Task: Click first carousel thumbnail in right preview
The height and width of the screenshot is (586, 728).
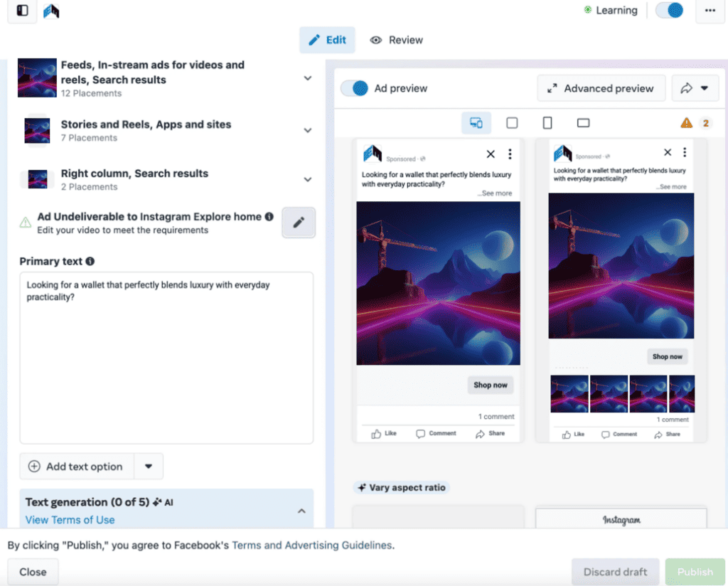Action: coord(569,394)
